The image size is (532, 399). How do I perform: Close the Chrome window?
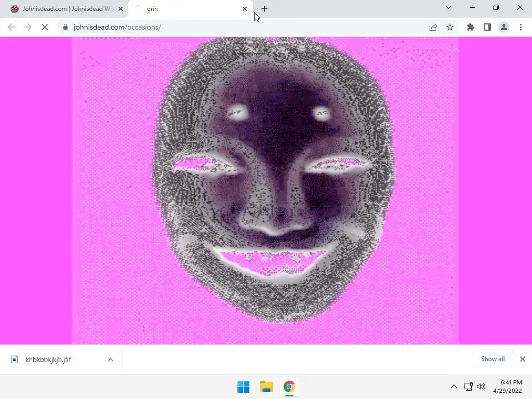click(x=520, y=7)
